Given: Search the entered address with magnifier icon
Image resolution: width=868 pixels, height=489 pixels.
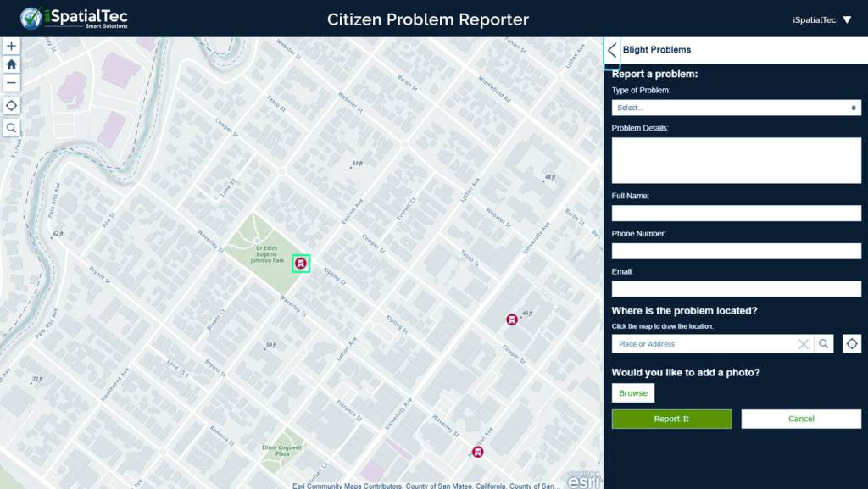Looking at the screenshot, I should tap(823, 344).
